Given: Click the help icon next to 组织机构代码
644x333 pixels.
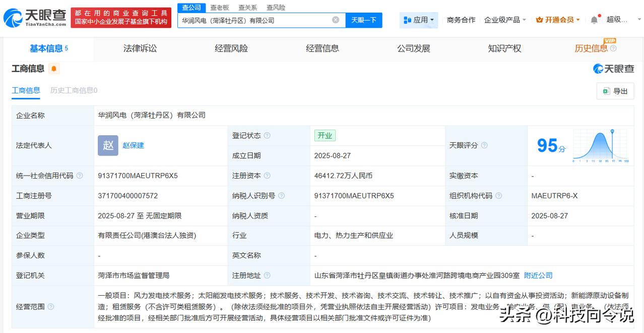Looking at the screenshot, I should click(x=498, y=196).
